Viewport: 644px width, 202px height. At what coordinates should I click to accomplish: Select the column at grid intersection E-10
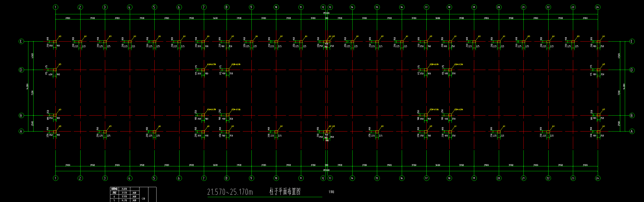(x=276, y=42)
